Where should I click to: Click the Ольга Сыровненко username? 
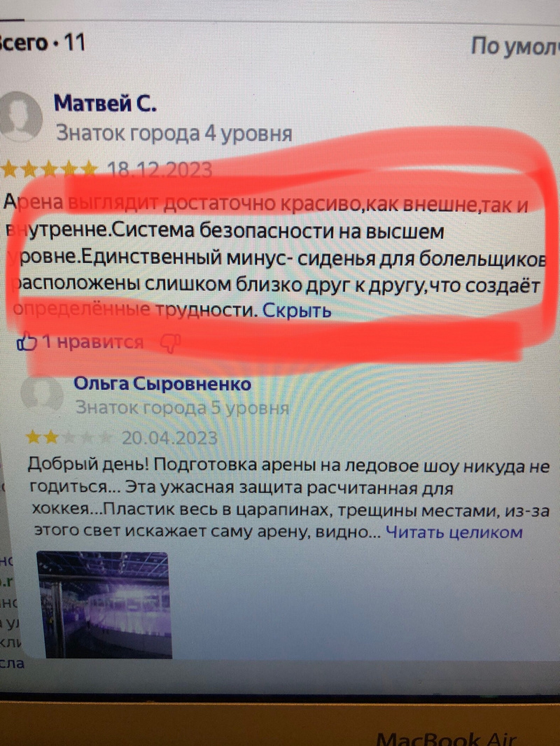point(162,383)
